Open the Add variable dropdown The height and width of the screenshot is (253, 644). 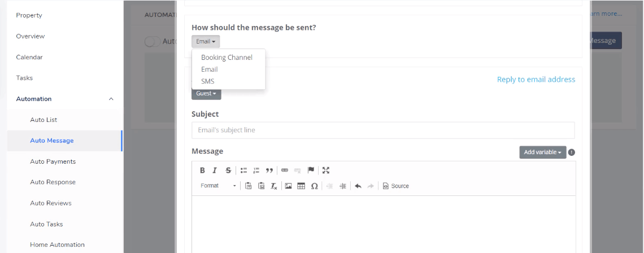point(542,152)
